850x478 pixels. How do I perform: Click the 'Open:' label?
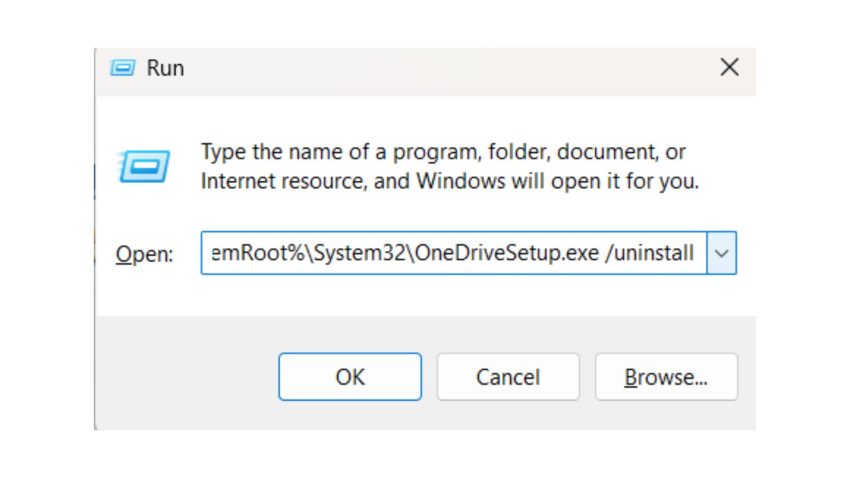point(144,254)
